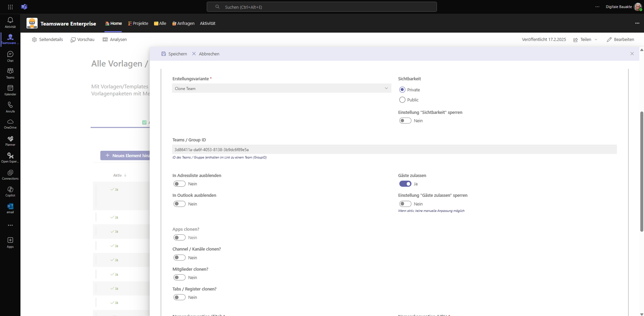Image resolution: width=644 pixels, height=316 pixels.
Task: Click Speichern to save the form
Action: coord(174,54)
